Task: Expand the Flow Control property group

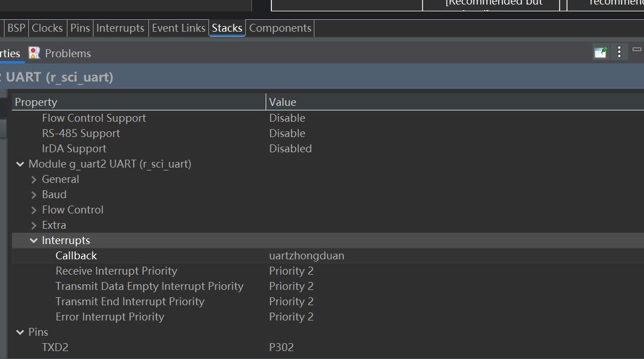Action: coord(33,210)
